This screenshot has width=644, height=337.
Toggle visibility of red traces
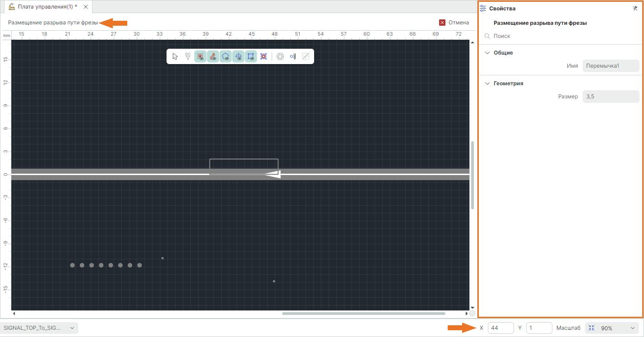pyautogui.click(x=213, y=56)
